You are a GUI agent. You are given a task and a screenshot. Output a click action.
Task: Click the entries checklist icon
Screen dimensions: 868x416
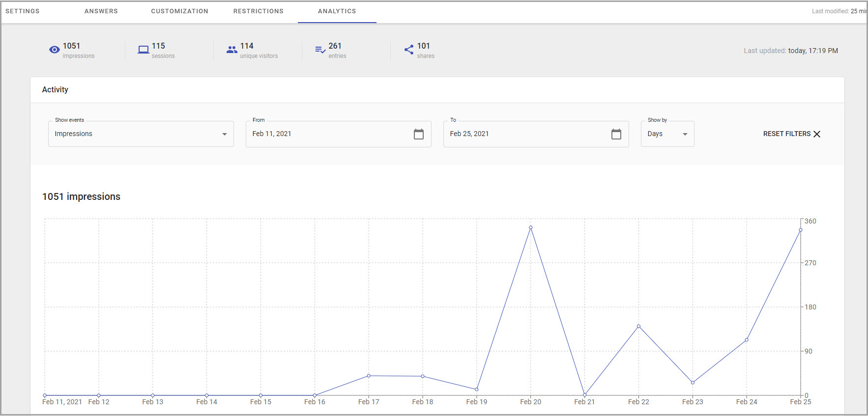click(320, 50)
